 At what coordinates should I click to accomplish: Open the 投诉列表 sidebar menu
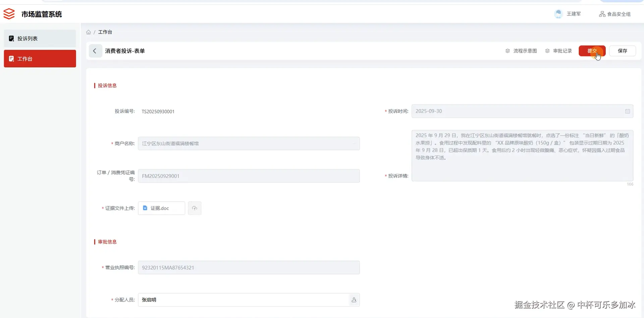[x=40, y=39]
